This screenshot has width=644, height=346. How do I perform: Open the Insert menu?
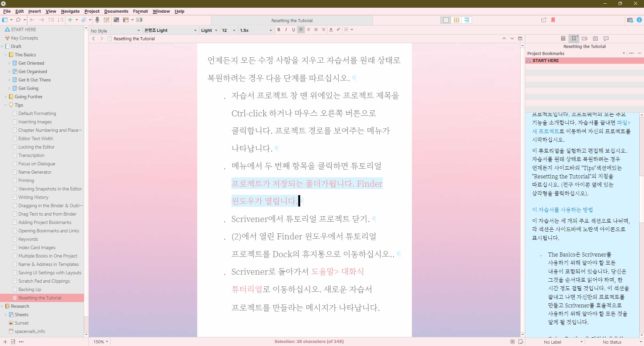click(x=35, y=11)
